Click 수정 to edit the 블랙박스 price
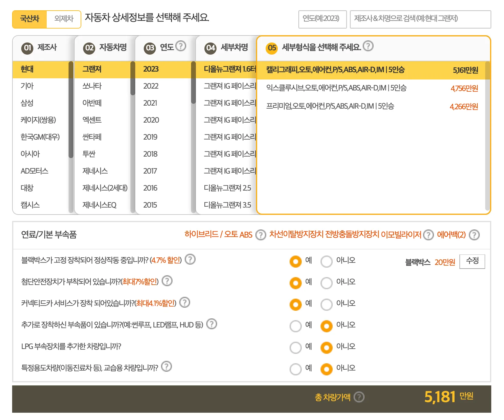Screen dimensions: 504x420 472,261
